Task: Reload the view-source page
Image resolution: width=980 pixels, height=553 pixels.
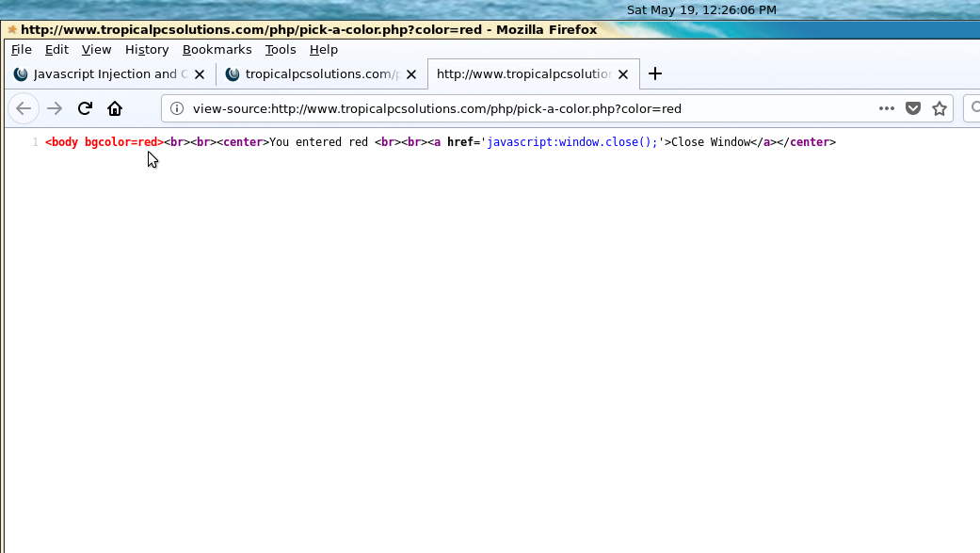Action: click(85, 108)
